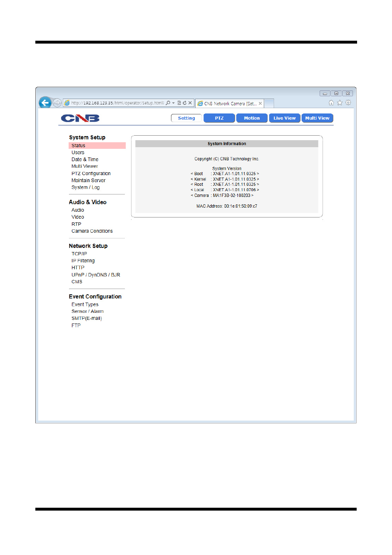Open browser Tools gear icon
Screen dimensions: 392x555
[348, 103]
